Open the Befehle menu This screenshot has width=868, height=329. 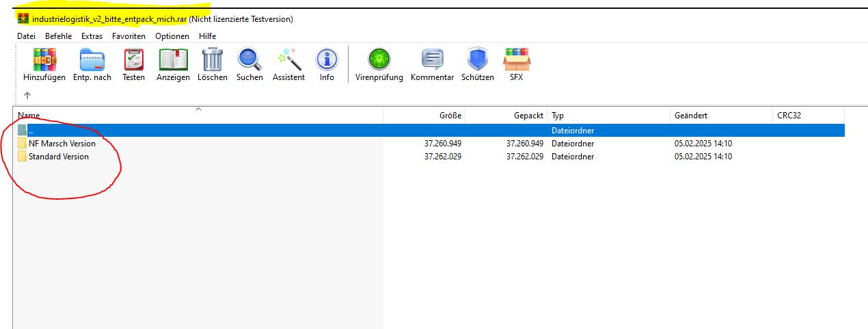pyautogui.click(x=59, y=36)
